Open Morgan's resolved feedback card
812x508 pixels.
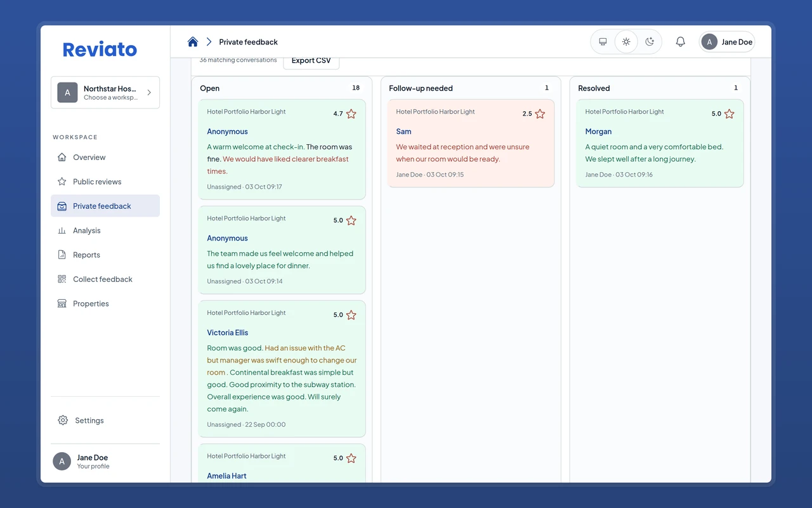point(660,144)
